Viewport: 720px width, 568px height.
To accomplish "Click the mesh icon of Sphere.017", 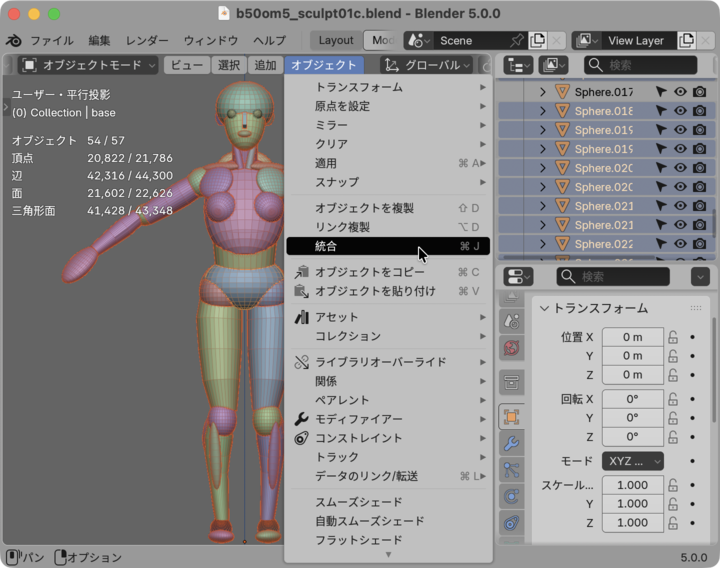I will (562, 92).
